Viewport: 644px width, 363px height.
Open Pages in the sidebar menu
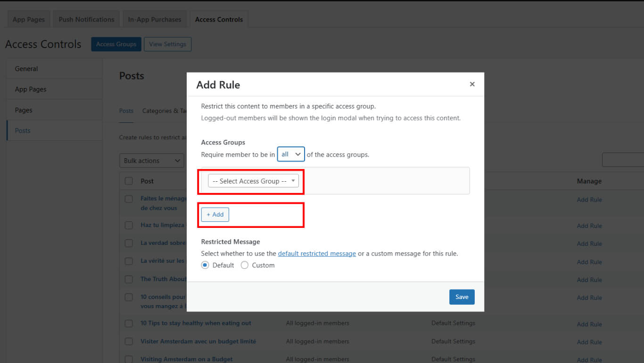point(24,110)
